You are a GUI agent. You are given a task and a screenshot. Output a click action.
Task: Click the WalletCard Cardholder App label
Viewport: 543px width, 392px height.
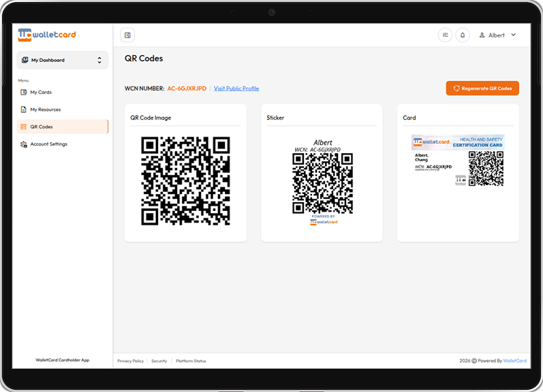62,360
